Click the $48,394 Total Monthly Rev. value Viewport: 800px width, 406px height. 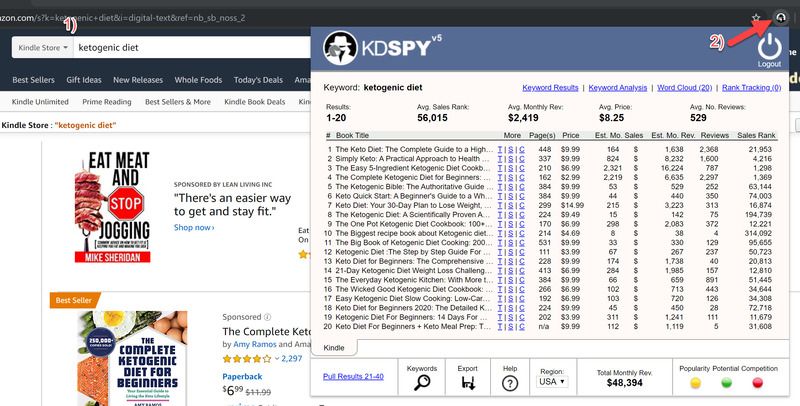pos(624,383)
